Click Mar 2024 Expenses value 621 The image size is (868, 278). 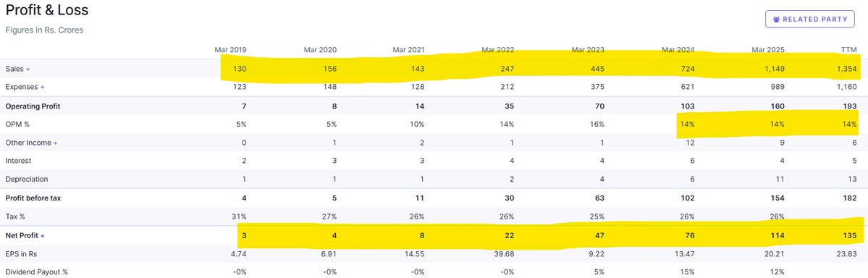(x=688, y=87)
